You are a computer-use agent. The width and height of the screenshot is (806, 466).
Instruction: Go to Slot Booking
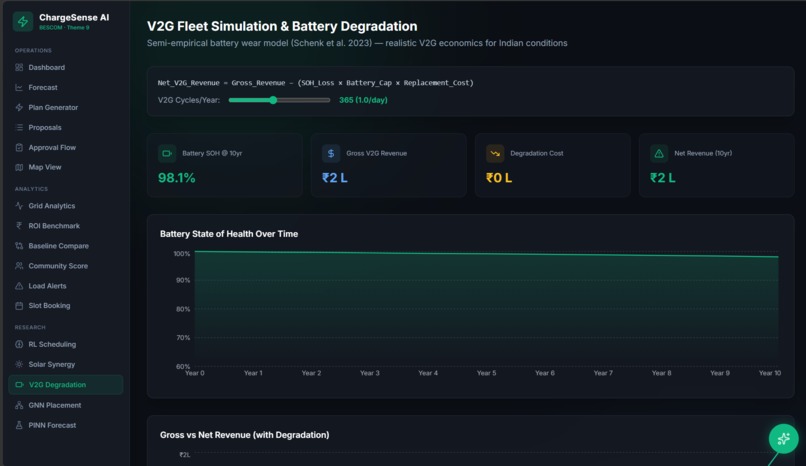[x=66, y=306]
